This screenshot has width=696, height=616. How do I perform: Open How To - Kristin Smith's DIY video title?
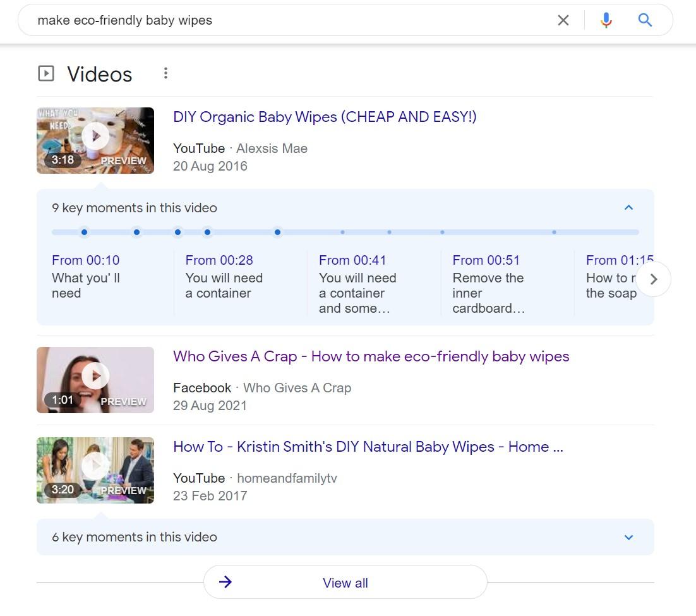pyautogui.click(x=368, y=446)
